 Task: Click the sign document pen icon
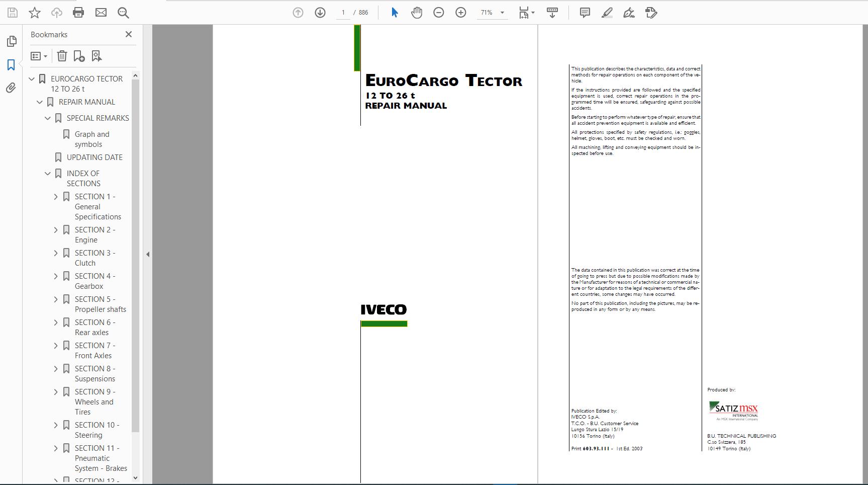(629, 13)
